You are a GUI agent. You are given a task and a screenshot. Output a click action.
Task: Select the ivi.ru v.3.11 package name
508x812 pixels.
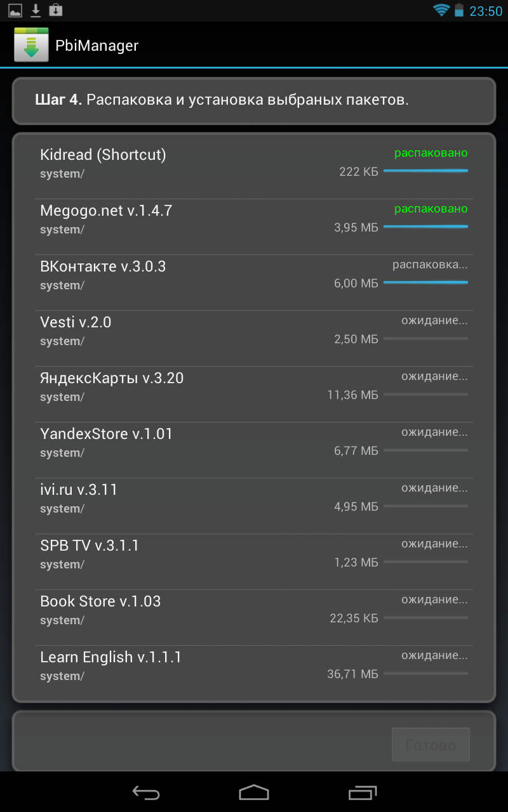[79, 490]
